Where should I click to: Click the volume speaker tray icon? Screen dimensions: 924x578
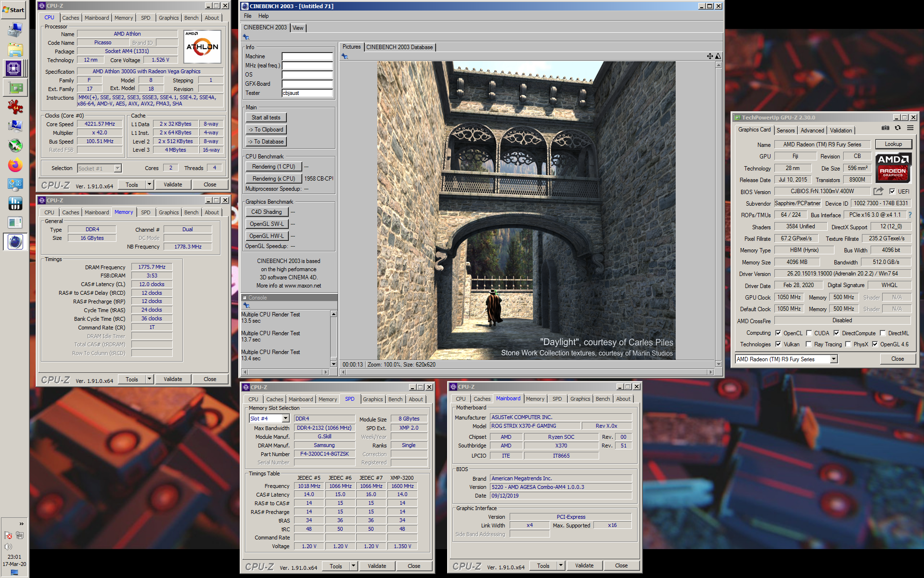click(8, 546)
